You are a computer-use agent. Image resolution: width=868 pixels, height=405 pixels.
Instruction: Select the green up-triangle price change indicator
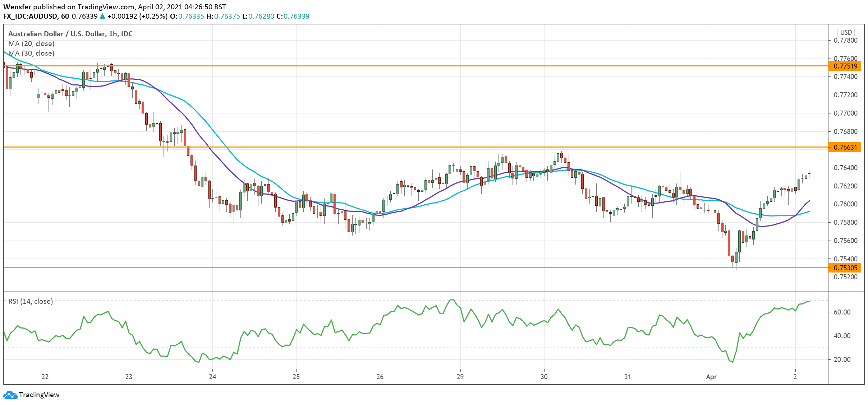click(103, 16)
